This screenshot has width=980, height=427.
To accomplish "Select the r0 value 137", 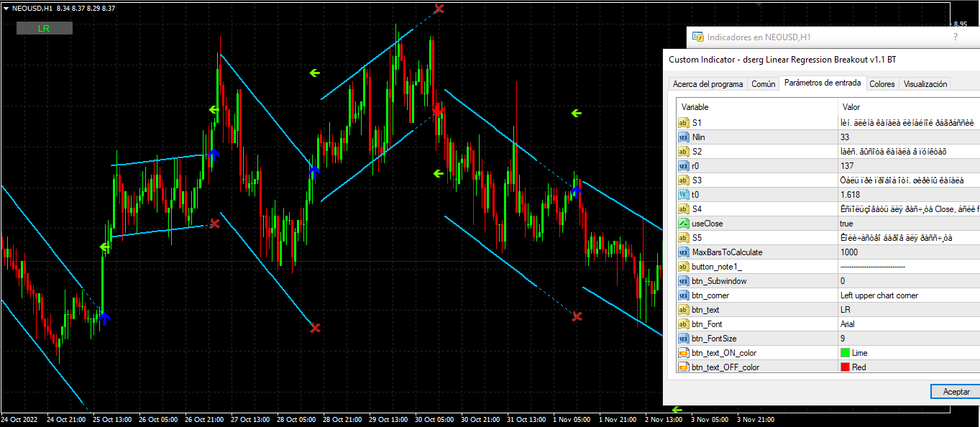I will click(x=847, y=166).
